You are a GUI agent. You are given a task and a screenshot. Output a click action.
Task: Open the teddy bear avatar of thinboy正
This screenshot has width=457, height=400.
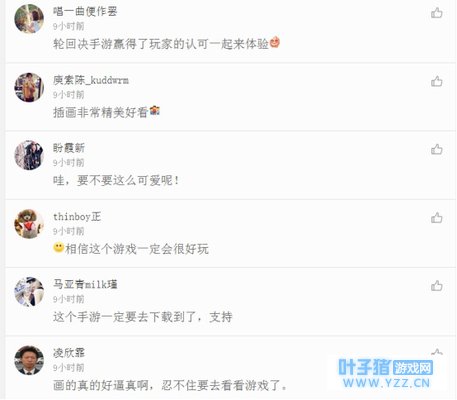(x=29, y=224)
